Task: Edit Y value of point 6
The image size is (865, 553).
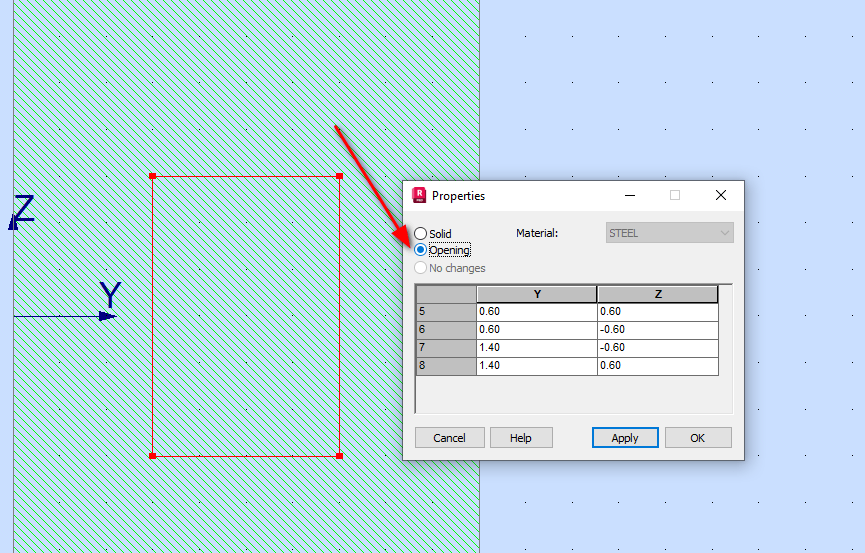Action: click(537, 329)
